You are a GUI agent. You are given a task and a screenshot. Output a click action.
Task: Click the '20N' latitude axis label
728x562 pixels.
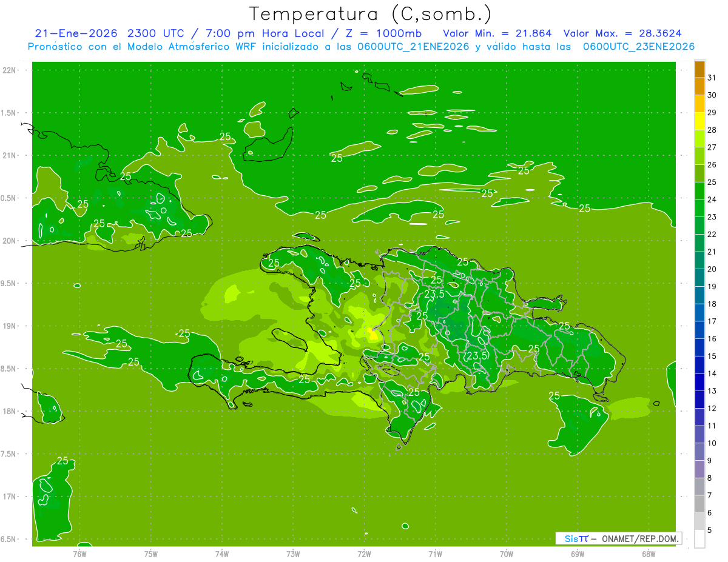tap(8, 241)
